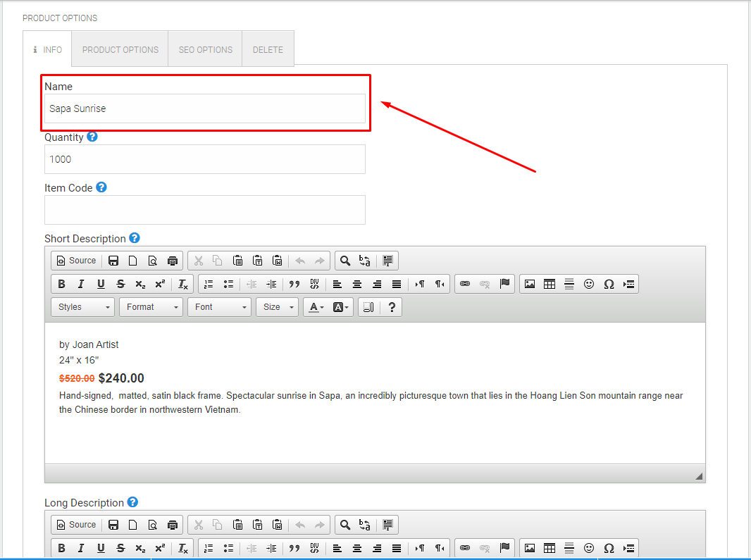751x560 pixels.
Task: Click Paste from Word in Short Description toolbar
Action: point(278,261)
